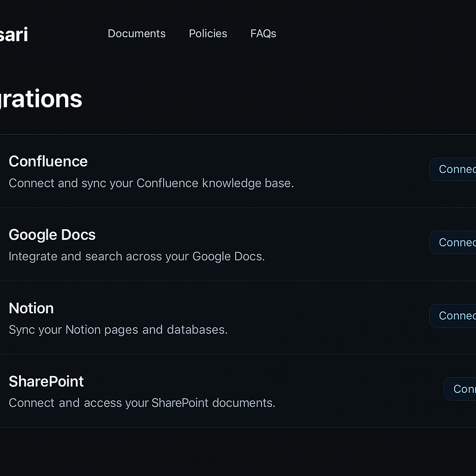Go to the Policies page

coord(208,33)
